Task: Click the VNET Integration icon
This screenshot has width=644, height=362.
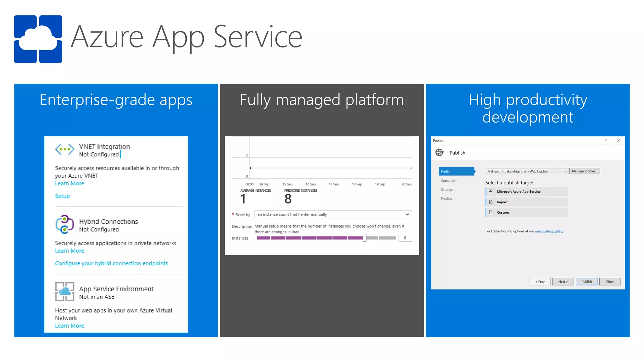Action: tap(64, 149)
